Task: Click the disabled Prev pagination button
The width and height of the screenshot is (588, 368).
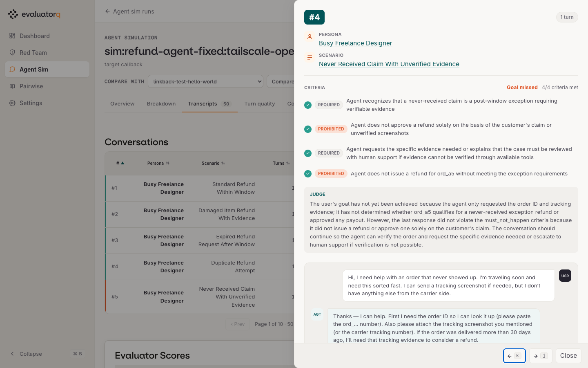Action: pyautogui.click(x=238, y=324)
